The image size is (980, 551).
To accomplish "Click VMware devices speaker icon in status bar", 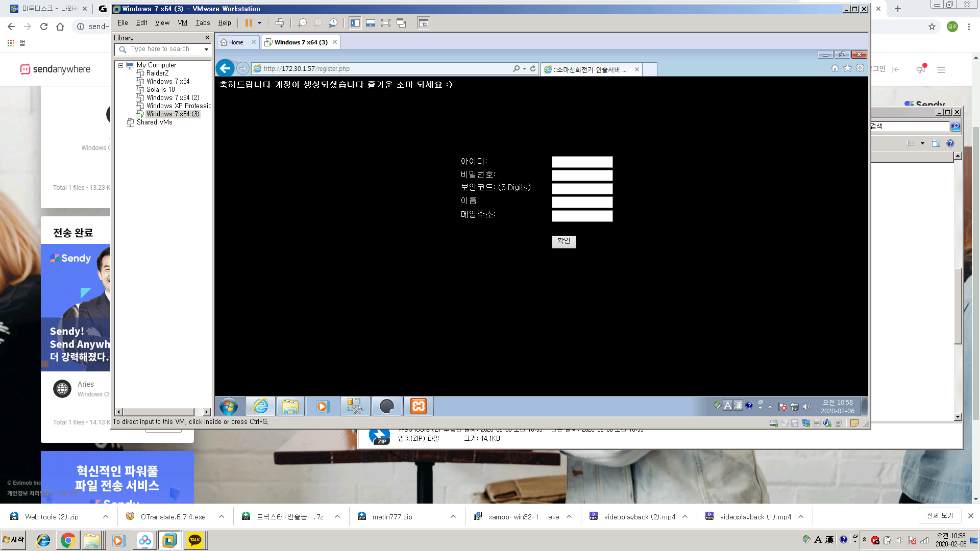I will pyautogui.click(x=827, y=423).
